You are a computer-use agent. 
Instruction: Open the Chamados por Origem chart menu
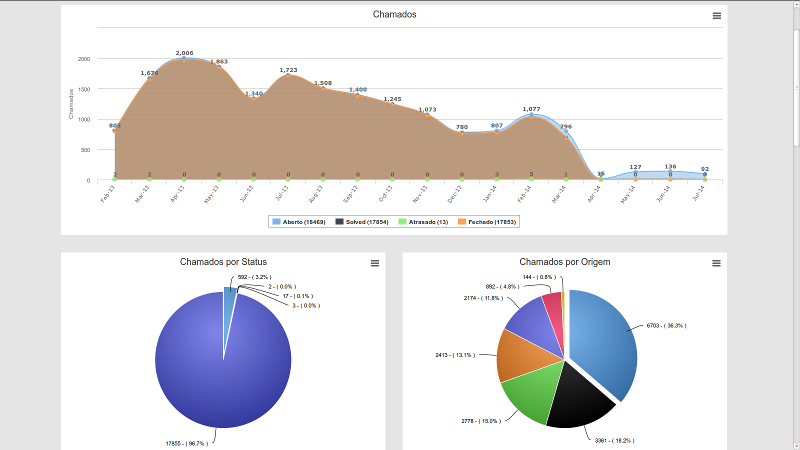tap(716, 263)
